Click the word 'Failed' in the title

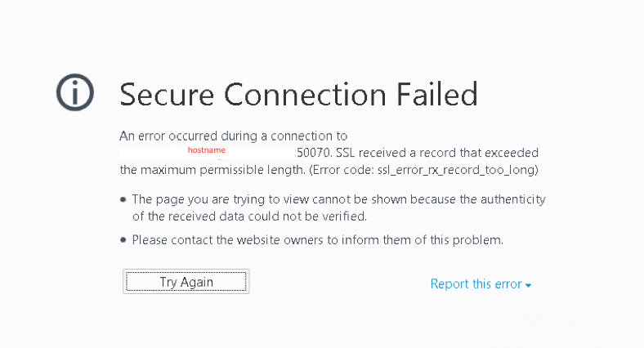[x=435, y=95]
